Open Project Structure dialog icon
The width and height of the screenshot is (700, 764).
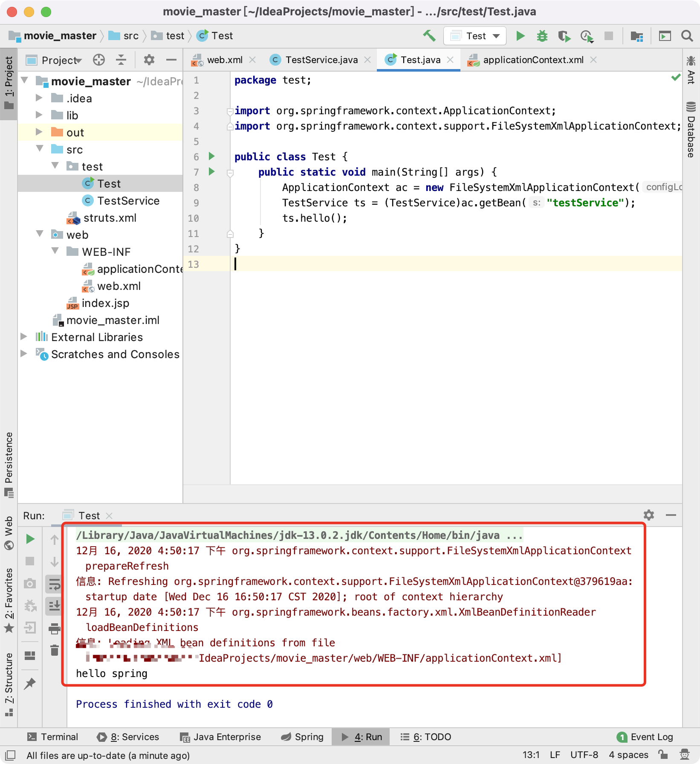click(x=637, y=36)
